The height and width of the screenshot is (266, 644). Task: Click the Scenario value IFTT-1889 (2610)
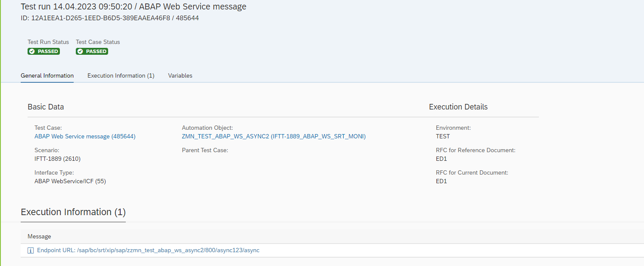57,159
